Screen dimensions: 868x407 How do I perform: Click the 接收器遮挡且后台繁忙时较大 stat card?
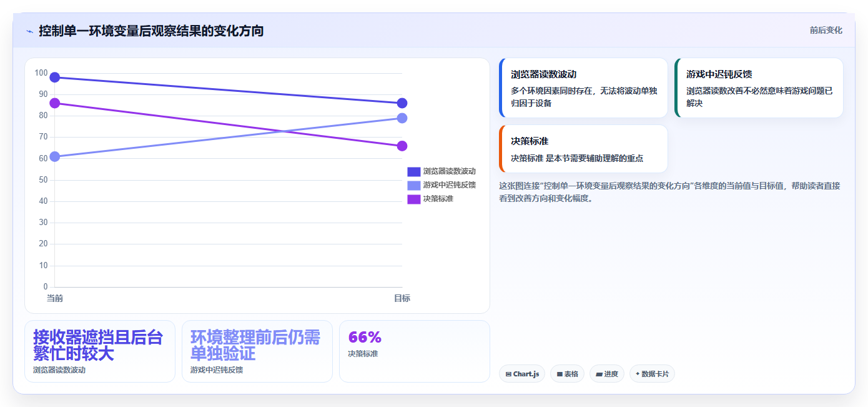[100, 351]
